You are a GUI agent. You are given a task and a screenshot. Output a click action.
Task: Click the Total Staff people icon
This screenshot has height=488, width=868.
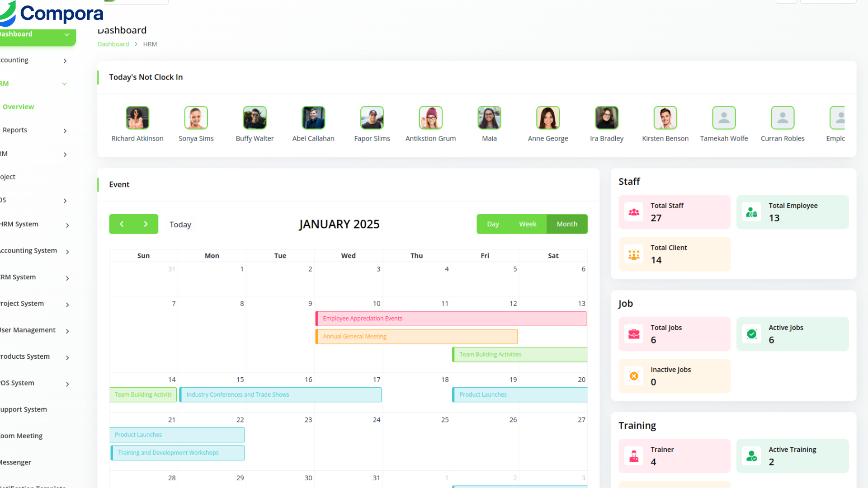click(634, 212)
